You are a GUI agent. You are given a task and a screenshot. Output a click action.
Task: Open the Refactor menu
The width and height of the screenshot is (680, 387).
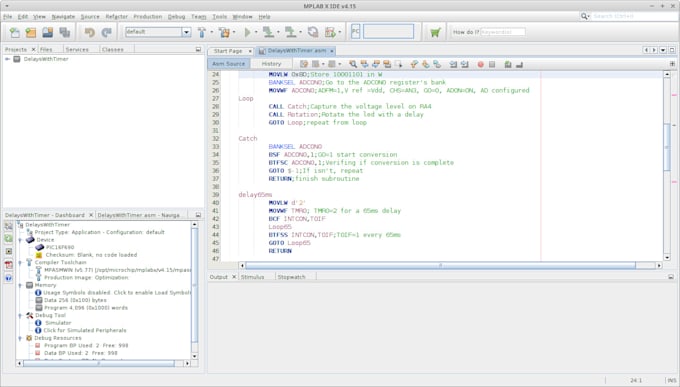(x=117, y=16)
